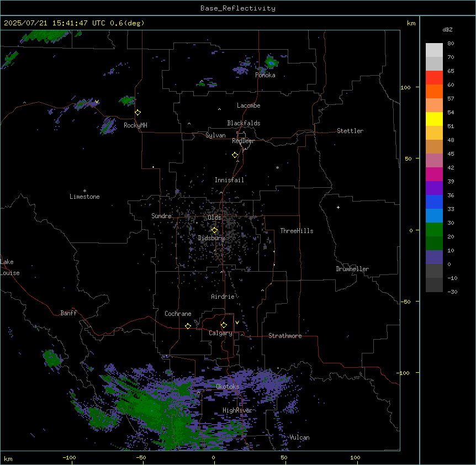The width and height of the screenshot is (476, 465).
Task: Click the HighRiver label
Action: tap(237, 410)
